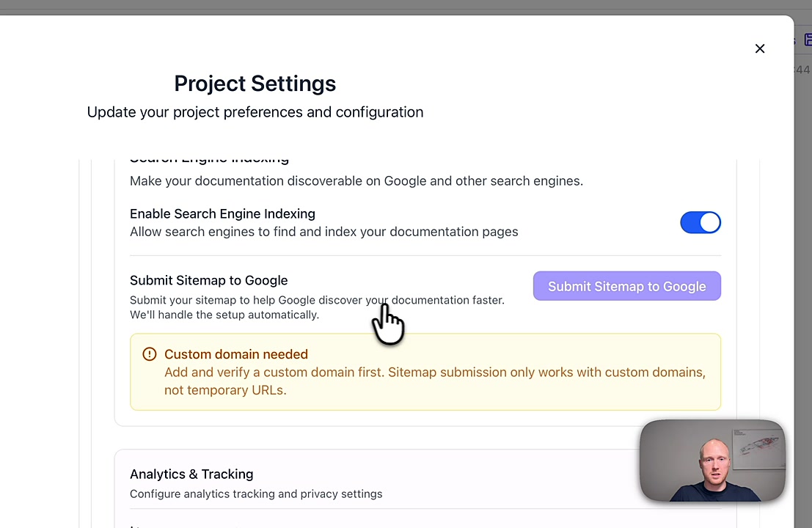The width and height of the screenshot is (812, 528).
Task: Click the Project Settings dialog title
Action: (255, 84)
